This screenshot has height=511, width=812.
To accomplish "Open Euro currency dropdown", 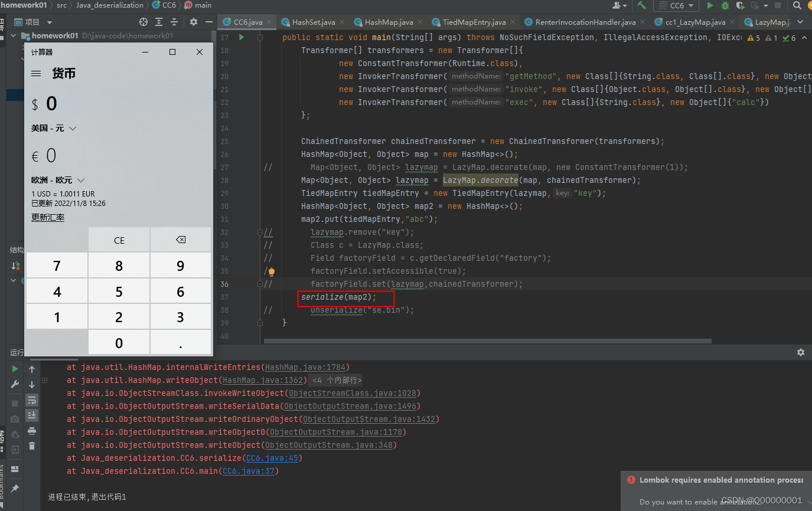I will 58,180.
